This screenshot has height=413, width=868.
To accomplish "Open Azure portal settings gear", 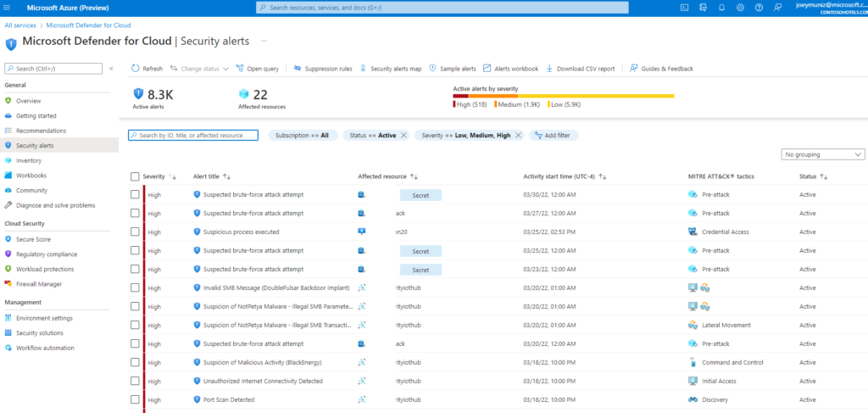I will click(x=740, y=8).
